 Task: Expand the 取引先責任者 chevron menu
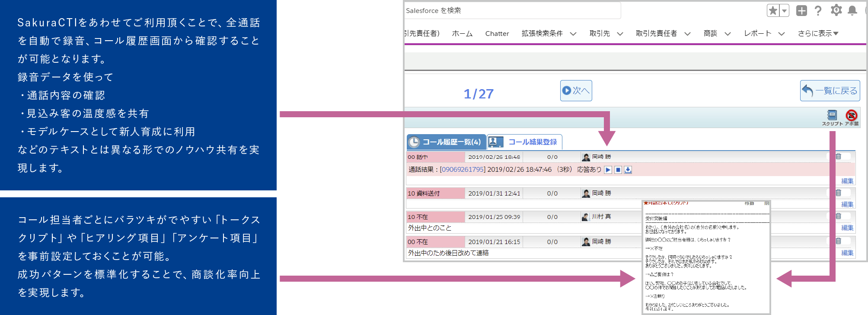point(687,34)
